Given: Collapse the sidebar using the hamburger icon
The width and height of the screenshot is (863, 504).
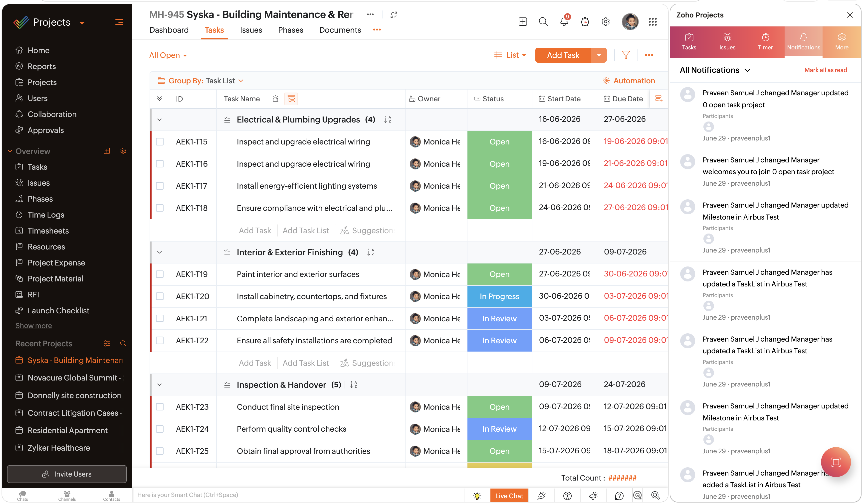Looking at the screenshot, I should pos(119,22).
